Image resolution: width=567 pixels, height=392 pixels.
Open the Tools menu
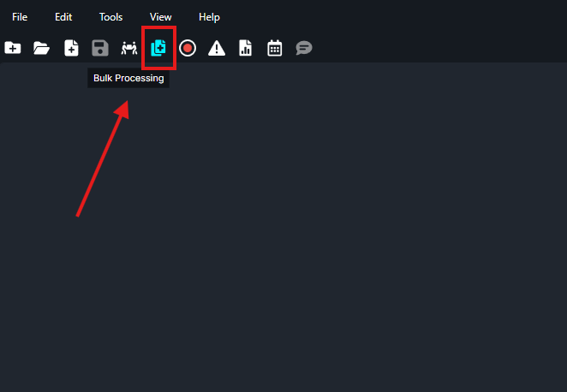[x=110, y=17]
